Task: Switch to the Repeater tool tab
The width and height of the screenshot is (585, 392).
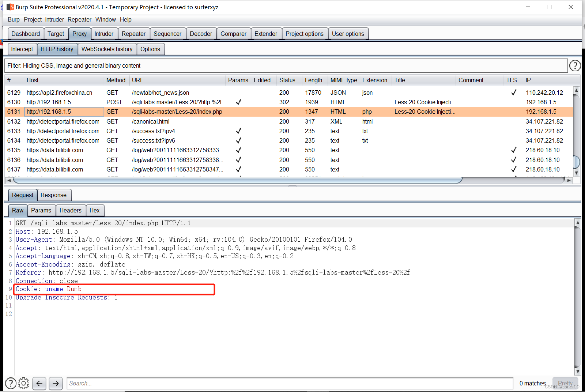Action: [x=133, y=34]
